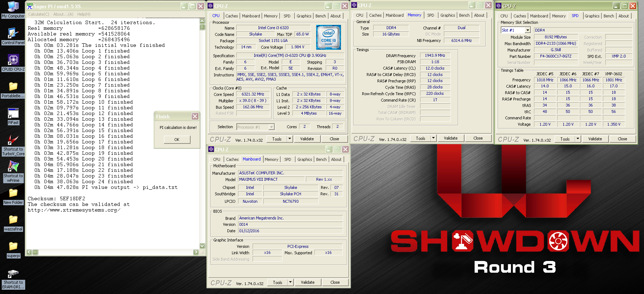The height and width of the screenshot is (294, 644).
Task: Click the BIOS date value "01/12/2016"
Action: click(291, 231)
